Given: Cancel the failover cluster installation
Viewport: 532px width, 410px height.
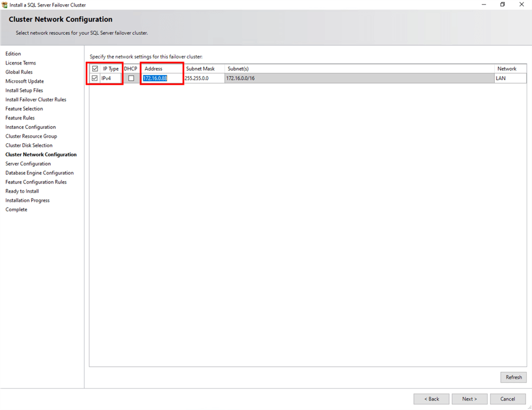Looking at the screenshot, I should pyautogui.click(x=508, y=399).
